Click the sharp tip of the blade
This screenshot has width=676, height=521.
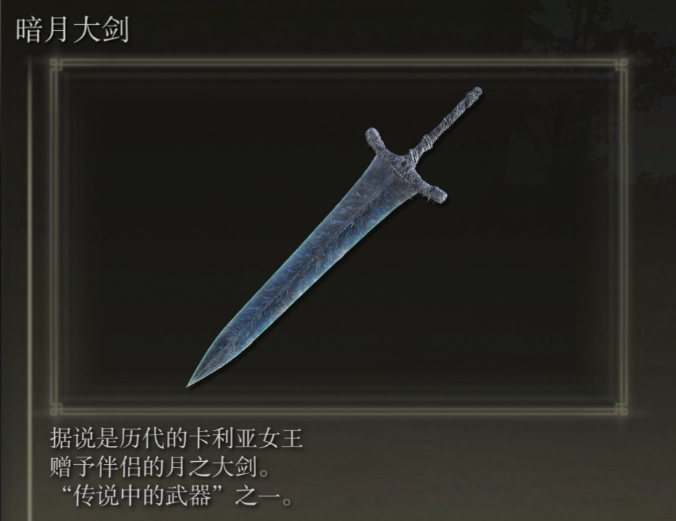point(190,383)
